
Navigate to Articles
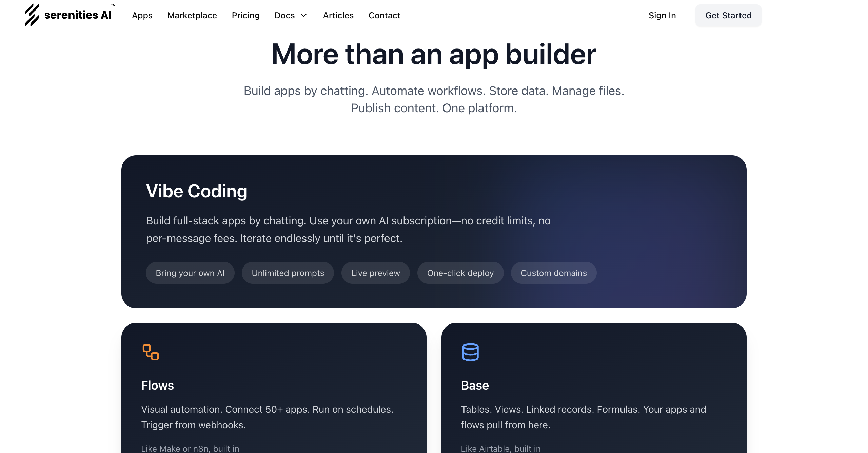(x=338, y=16)
